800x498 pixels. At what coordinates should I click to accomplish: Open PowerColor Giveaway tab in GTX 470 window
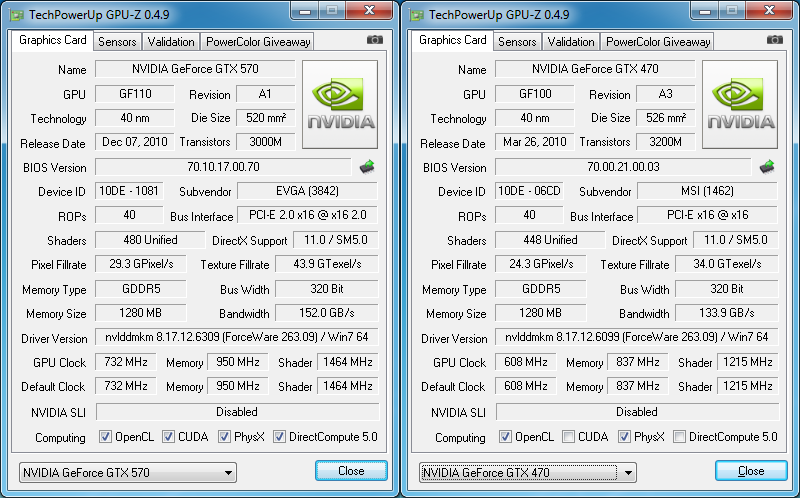(658, 42)
